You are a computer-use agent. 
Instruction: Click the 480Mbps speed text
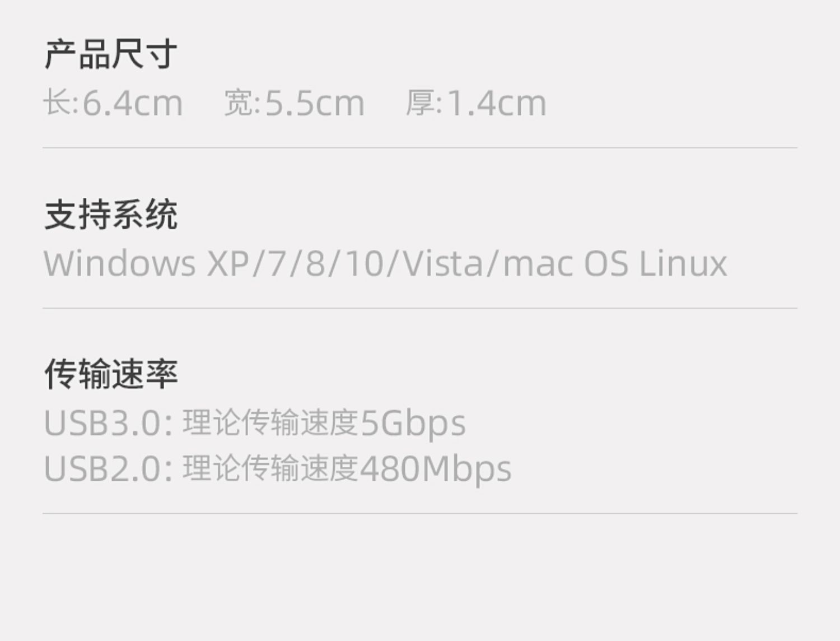436,469
